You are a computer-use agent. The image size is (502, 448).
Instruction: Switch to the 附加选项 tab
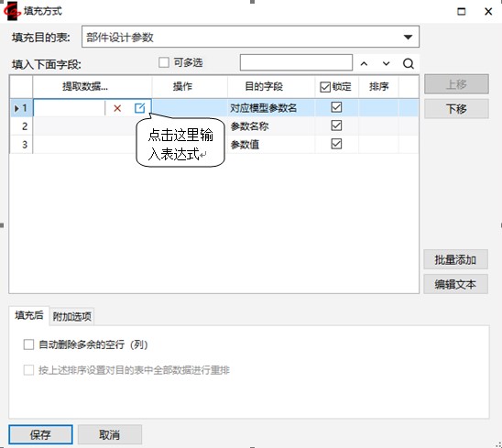tap(72, 317)
